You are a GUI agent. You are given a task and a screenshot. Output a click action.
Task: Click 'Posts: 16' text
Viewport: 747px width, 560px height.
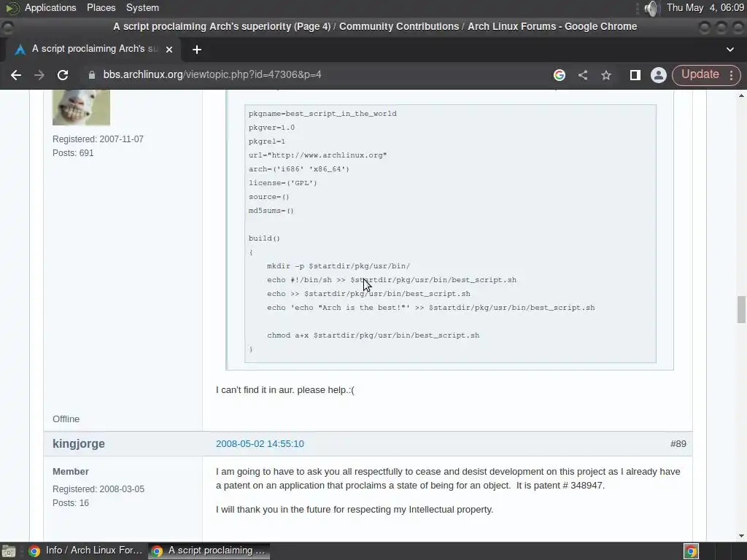tap(71, 503)
